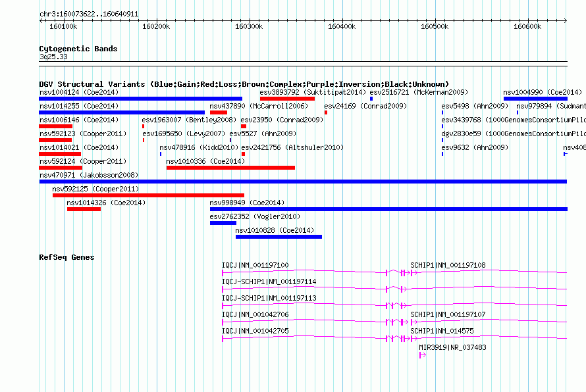Select the SCHIP1|NM_001197108 gene label
Viewport: 586px width, 392px height.
tap(448, 266)
